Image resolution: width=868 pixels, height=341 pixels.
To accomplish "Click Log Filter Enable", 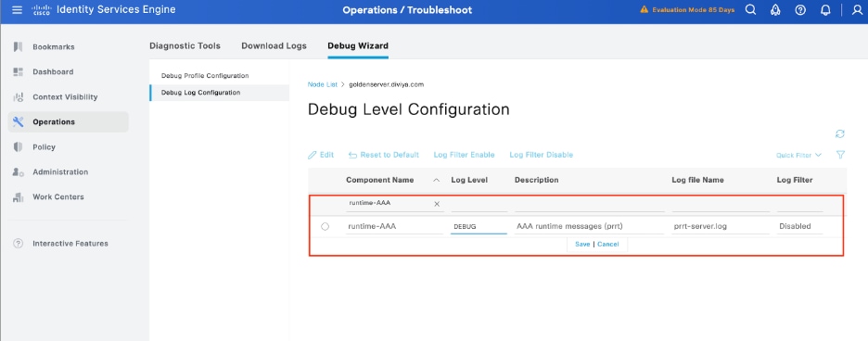I will 464,155.
